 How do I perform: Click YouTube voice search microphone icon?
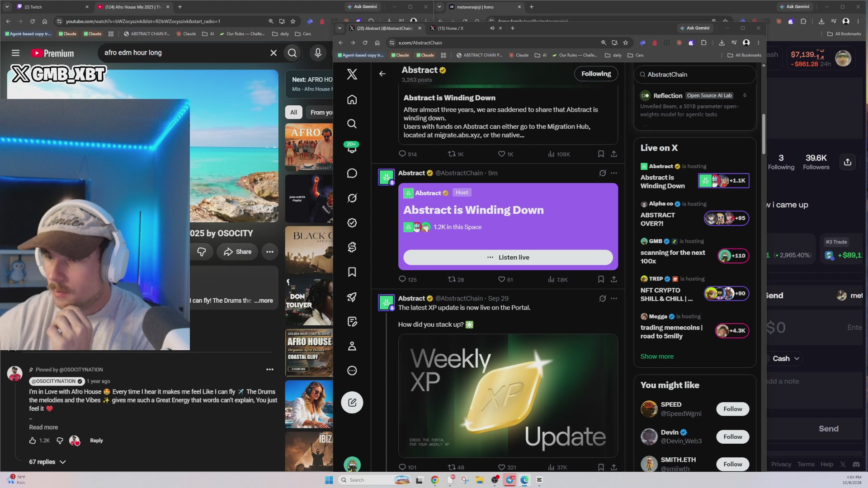pos(318,53)
